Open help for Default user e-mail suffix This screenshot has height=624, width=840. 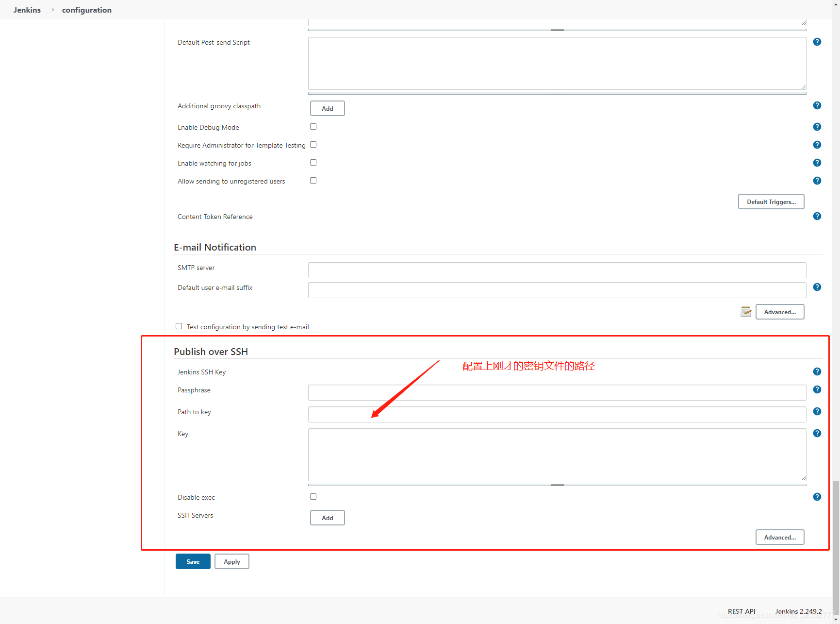(x=817, y=287)
